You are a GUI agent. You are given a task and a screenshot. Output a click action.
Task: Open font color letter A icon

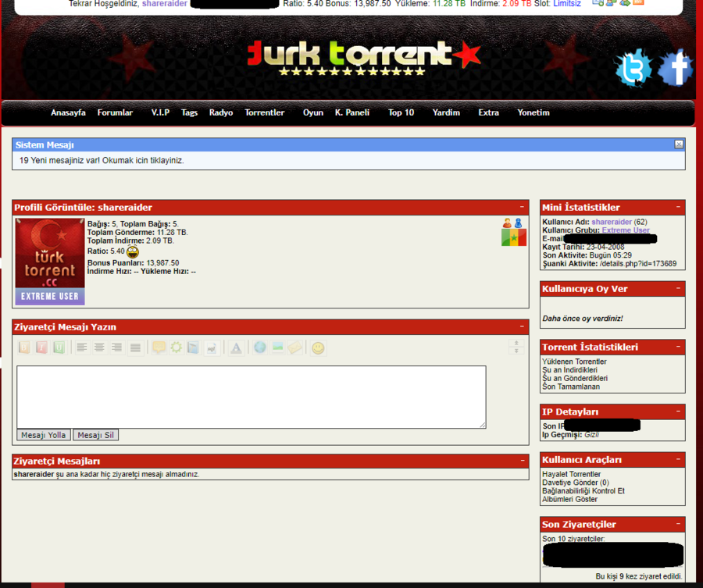[236, 347]
